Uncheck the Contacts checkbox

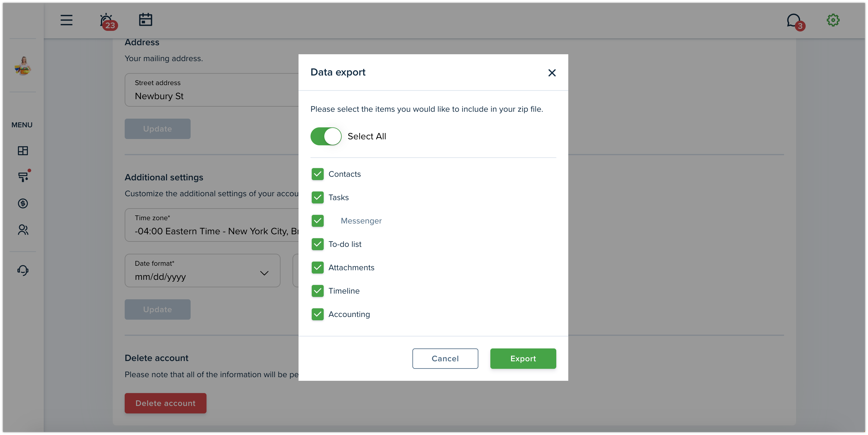317,174
